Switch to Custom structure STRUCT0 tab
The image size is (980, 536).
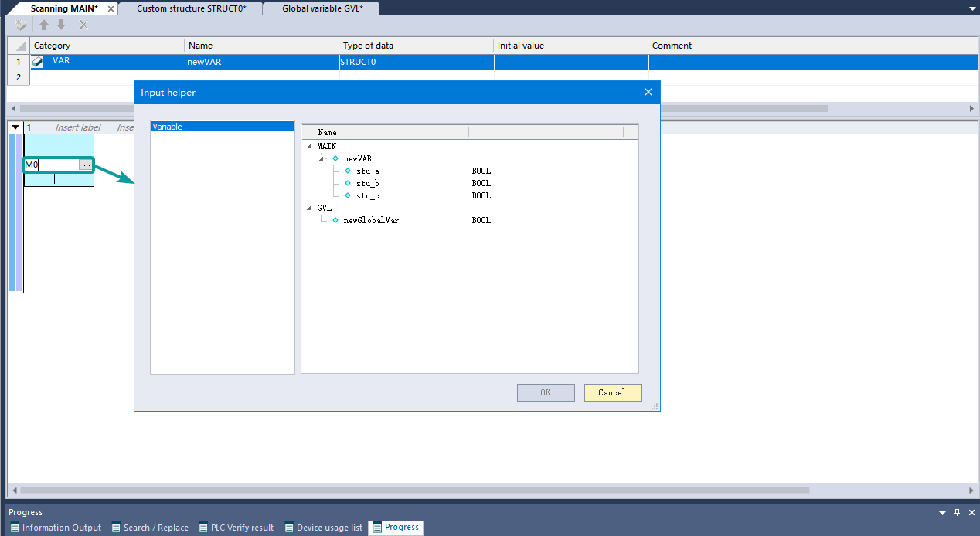(x=191, y=8)
